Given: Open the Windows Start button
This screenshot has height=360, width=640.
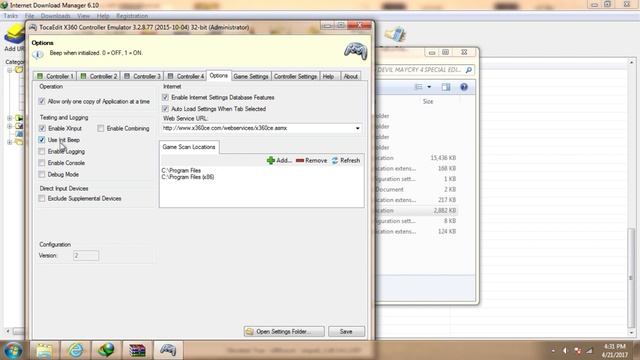Looking at the screenshot, I should [x=13, y=350].
